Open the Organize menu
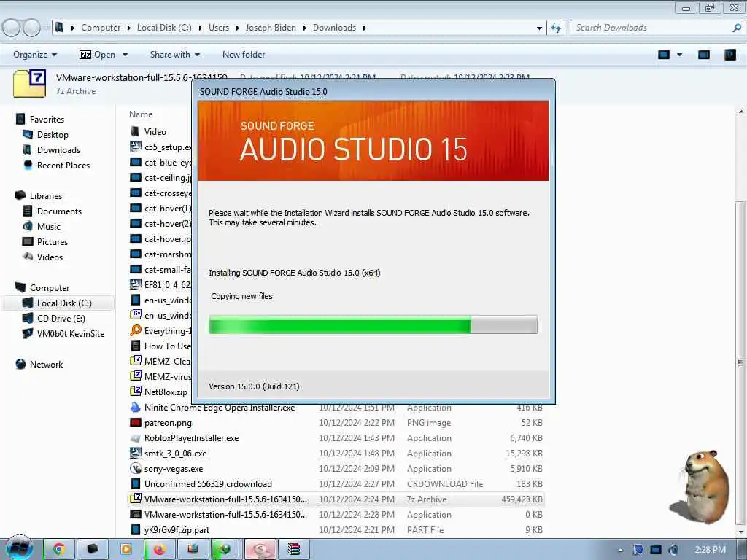Screen dimensions: 747x560 (35, 55)
